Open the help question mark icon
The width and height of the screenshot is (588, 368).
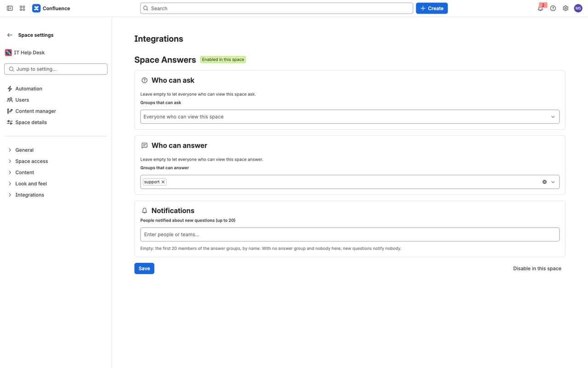tap(553, 8)
